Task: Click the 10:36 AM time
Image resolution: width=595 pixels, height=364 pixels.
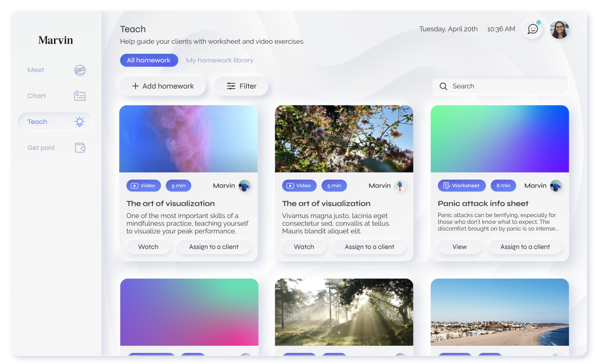Action: pos(501,29)
